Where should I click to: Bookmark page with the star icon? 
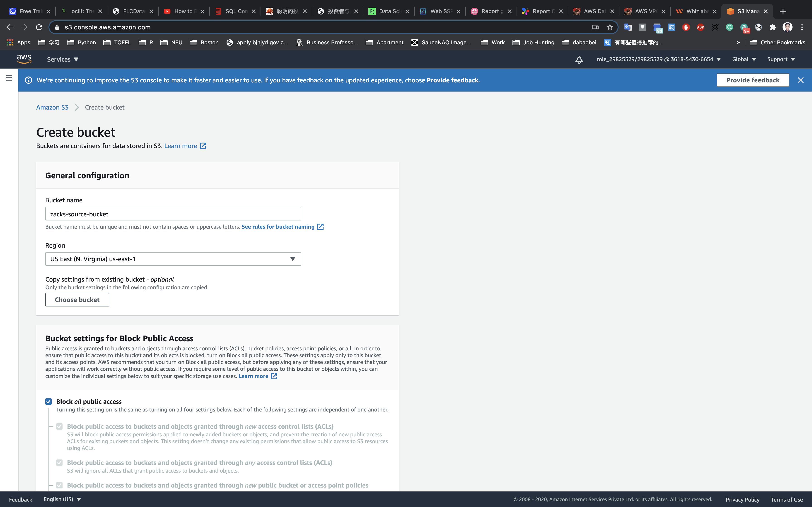pyautogui.click(x=610, y=27)
